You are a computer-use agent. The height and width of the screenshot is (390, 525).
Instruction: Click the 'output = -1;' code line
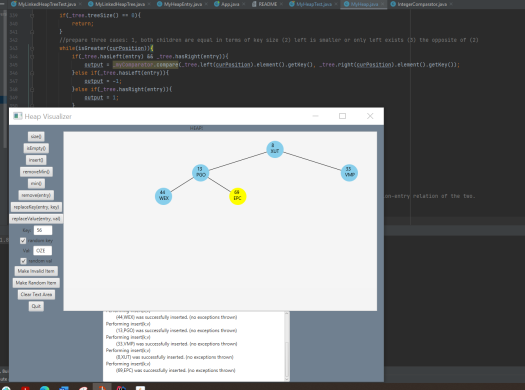click(103, 81)
